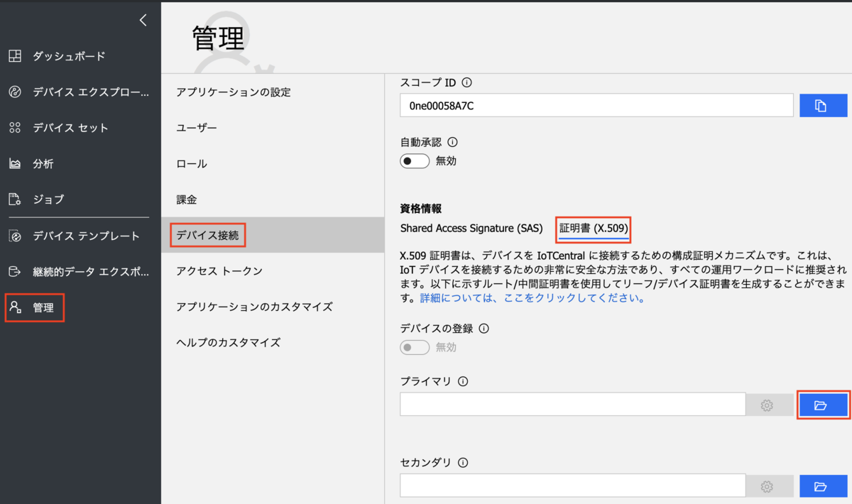Open the 詳細については、ここをクリックしてください link

pos(532,298)
